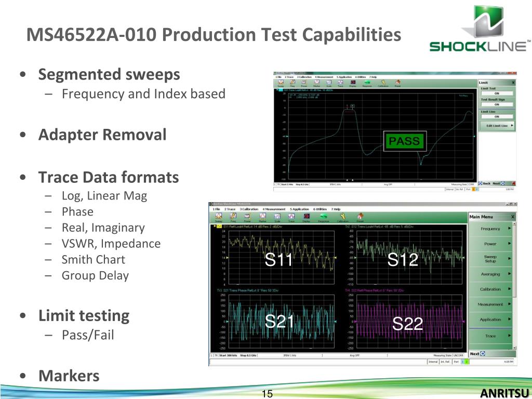Select S21 cyan phase trace graph

point(281,321)
